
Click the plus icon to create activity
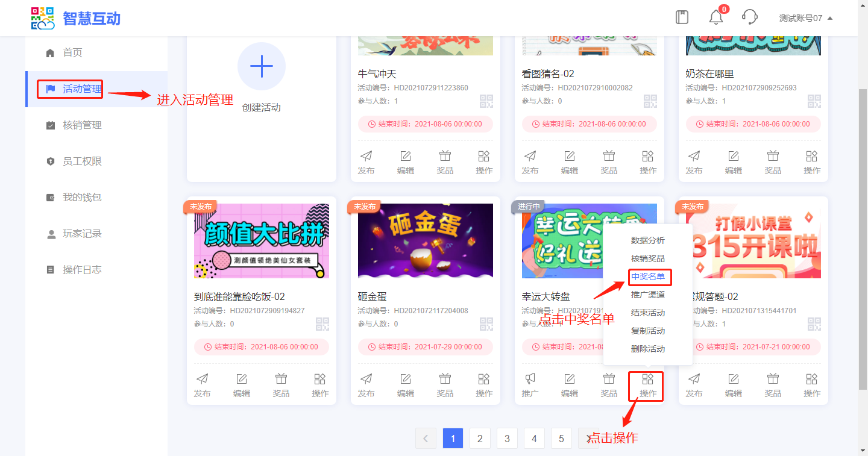coord(261,66)
